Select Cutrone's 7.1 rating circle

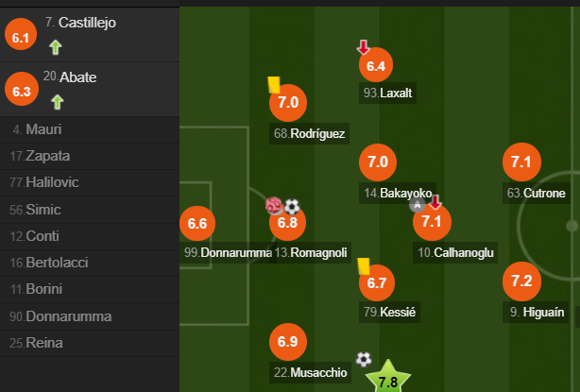(x=521, y=162)
